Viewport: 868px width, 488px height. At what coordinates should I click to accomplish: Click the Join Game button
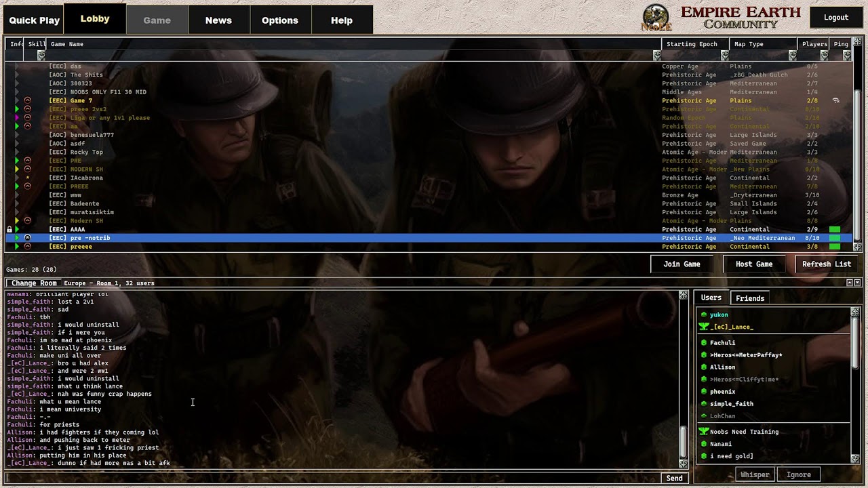click(682, 264)
